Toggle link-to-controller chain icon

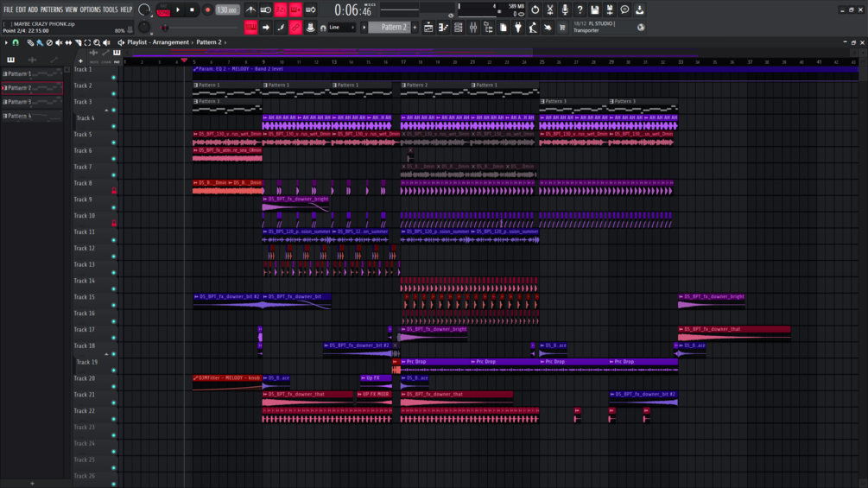[295, 28]
